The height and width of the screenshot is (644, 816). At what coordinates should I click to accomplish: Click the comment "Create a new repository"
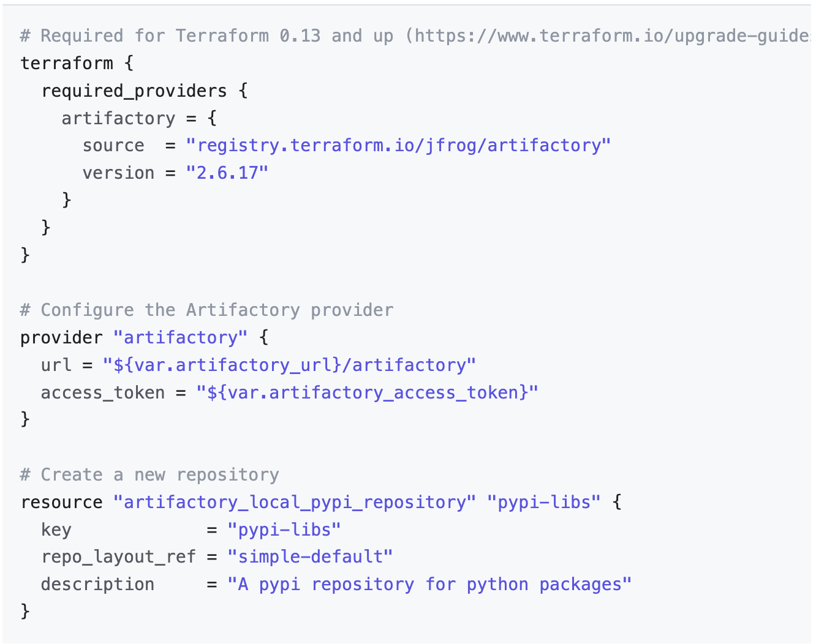[149, 474]
